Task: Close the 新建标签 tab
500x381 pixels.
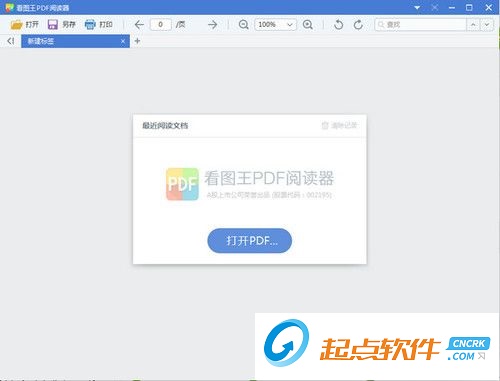Action: pos(123,41)
